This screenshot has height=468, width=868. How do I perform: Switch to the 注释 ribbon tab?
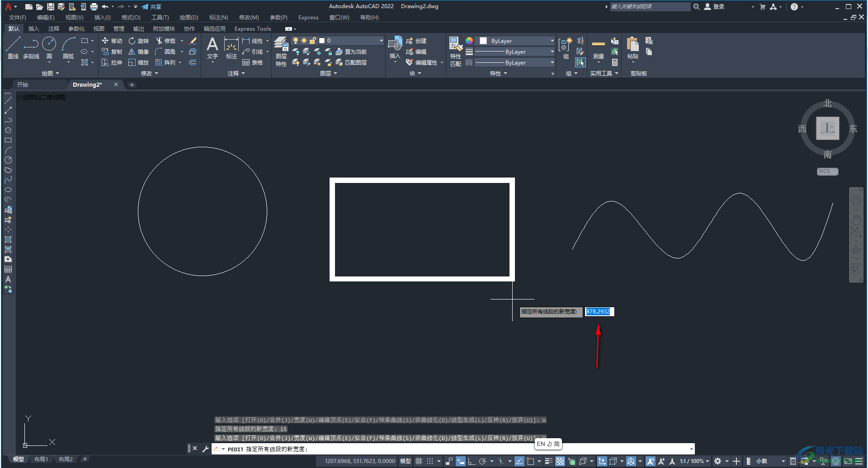[54, 28]
